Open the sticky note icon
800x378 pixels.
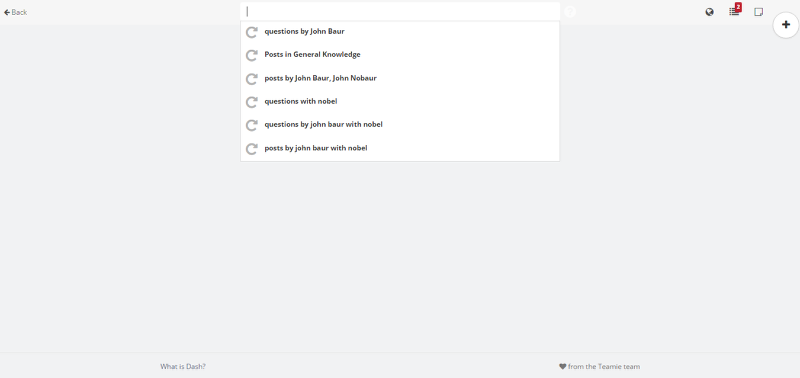coord(759,12)
